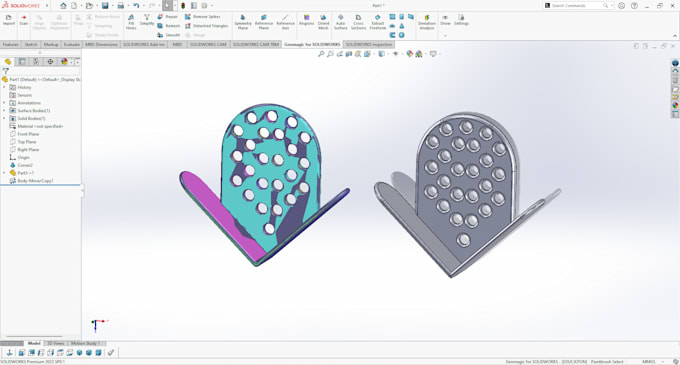Click the Orient Mesh tool
Image resolution: width=680 pixels, height=365 pixels.
[323, 22]
